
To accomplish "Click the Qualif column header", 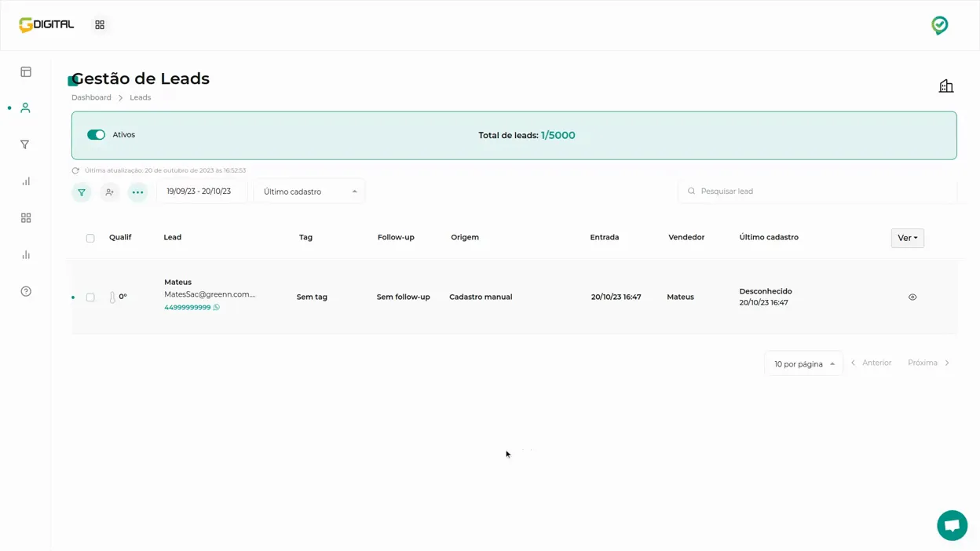I will point(120,237).
